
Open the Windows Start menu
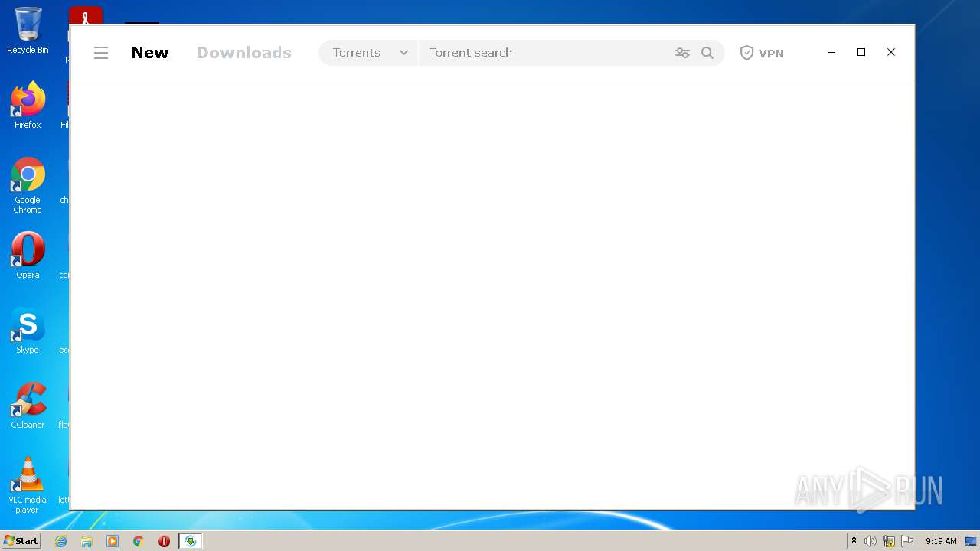coord(21,541)
